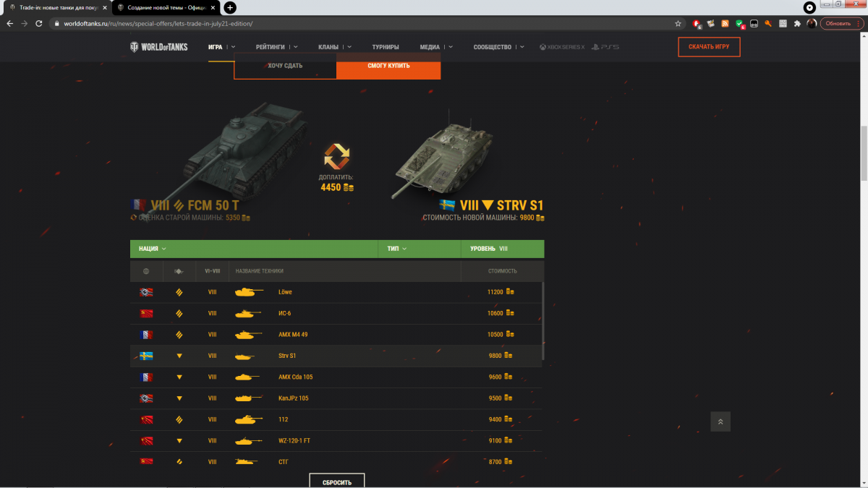Click the СБРОСИТЬ reset button

pos(337,481)
